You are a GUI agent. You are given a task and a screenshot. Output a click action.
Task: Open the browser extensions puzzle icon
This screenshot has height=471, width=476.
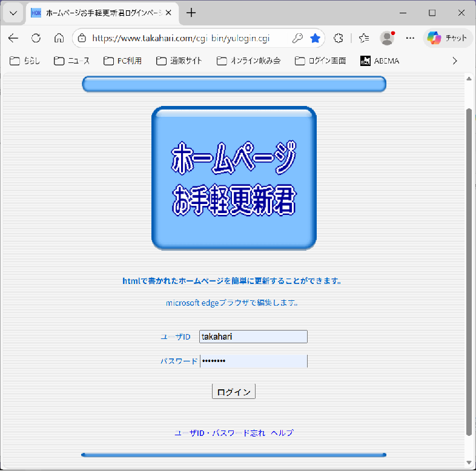[339, 38]
